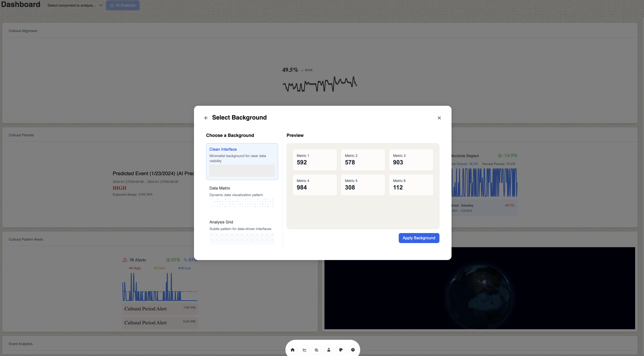
Task: Open the help question mark icon
Action: [353, 350]
